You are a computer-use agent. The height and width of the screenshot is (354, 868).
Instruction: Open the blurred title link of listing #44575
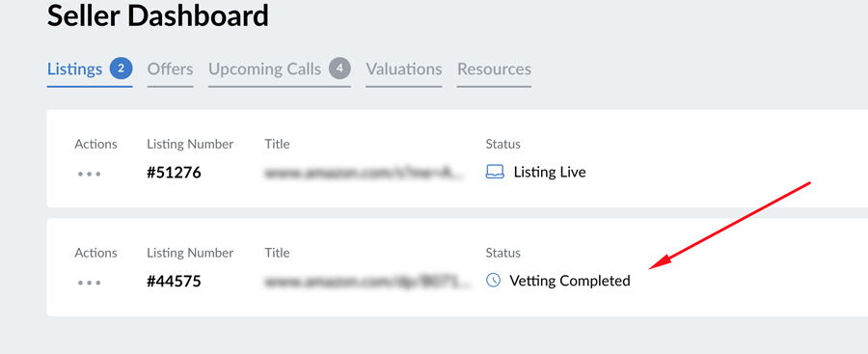pyautogui.click(x=368, y=282)
